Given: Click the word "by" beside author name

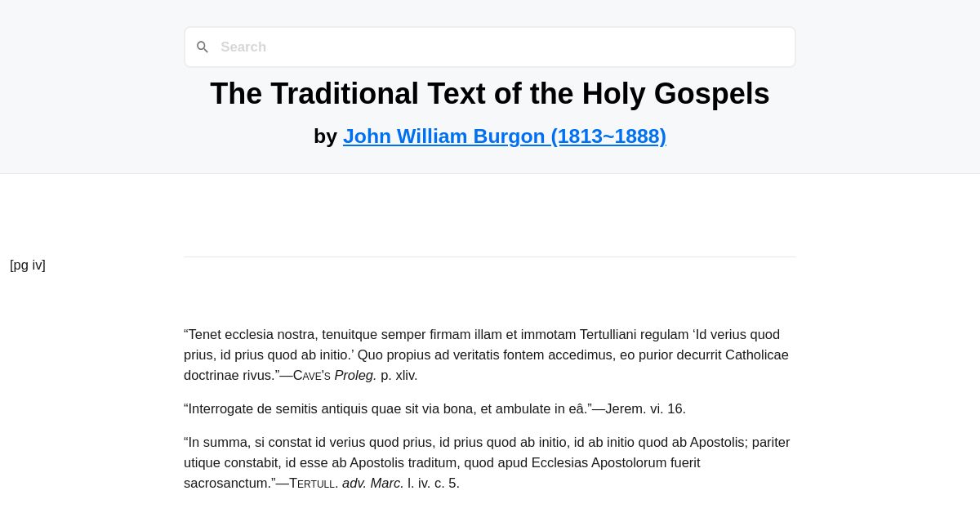Looking at the screenshot, I should (x=326, y=136).
